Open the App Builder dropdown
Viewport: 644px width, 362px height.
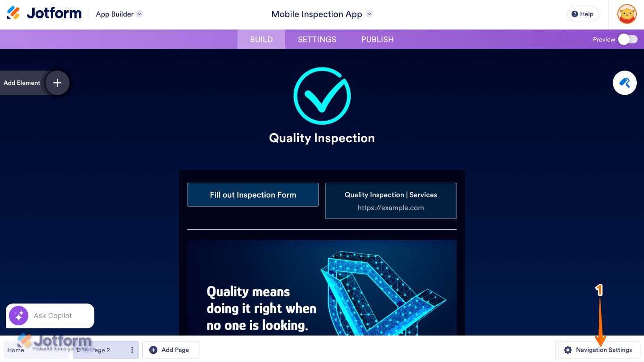(139, 14)
